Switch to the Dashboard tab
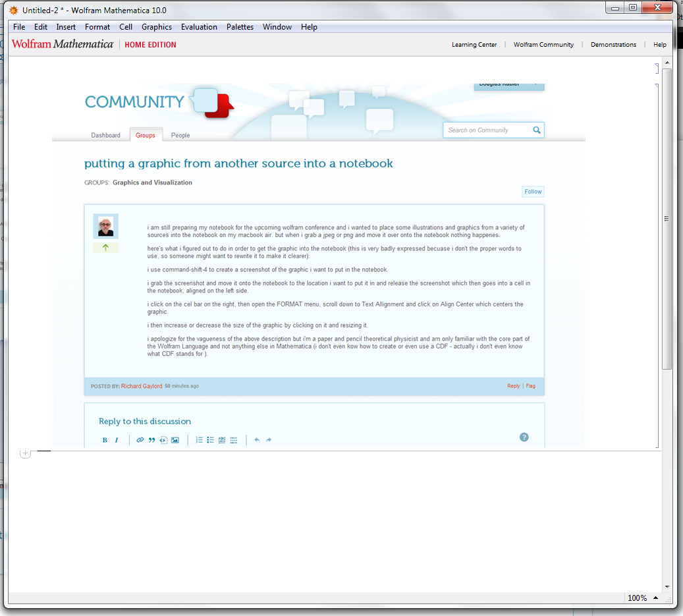Viewport: 683px width, 616px height. tap(105, 136)
